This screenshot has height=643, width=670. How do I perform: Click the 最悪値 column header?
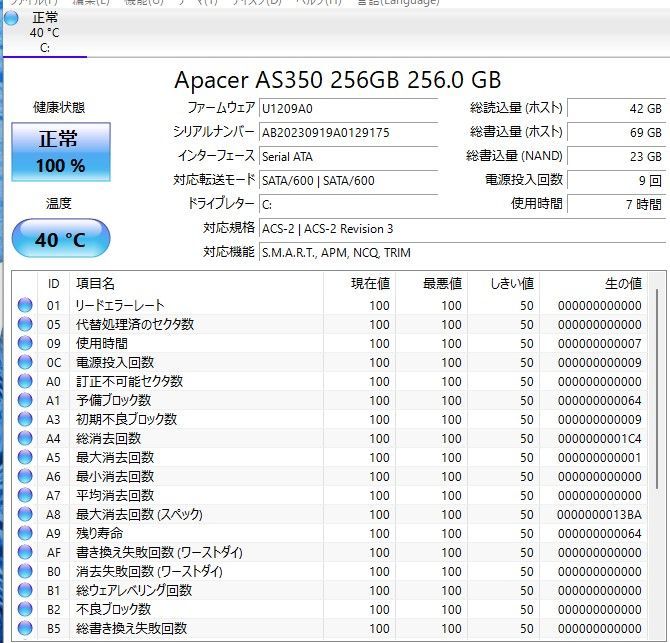[432, 283]
